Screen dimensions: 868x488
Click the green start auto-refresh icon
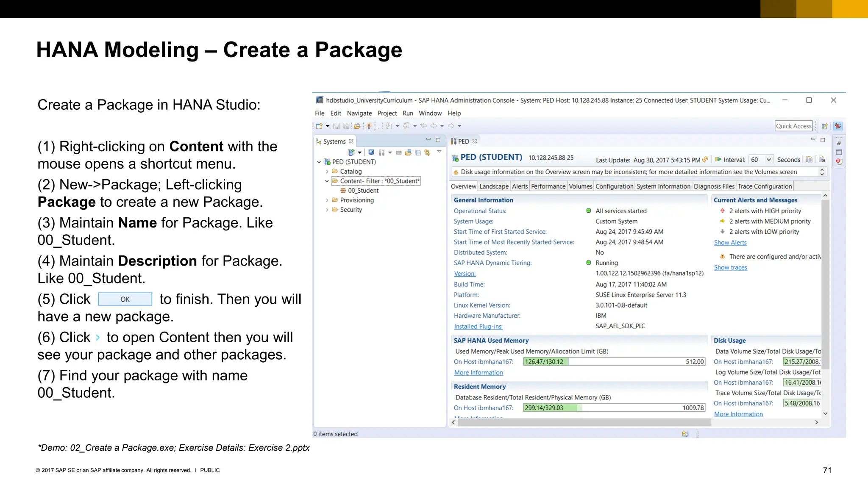coord(718,159)
